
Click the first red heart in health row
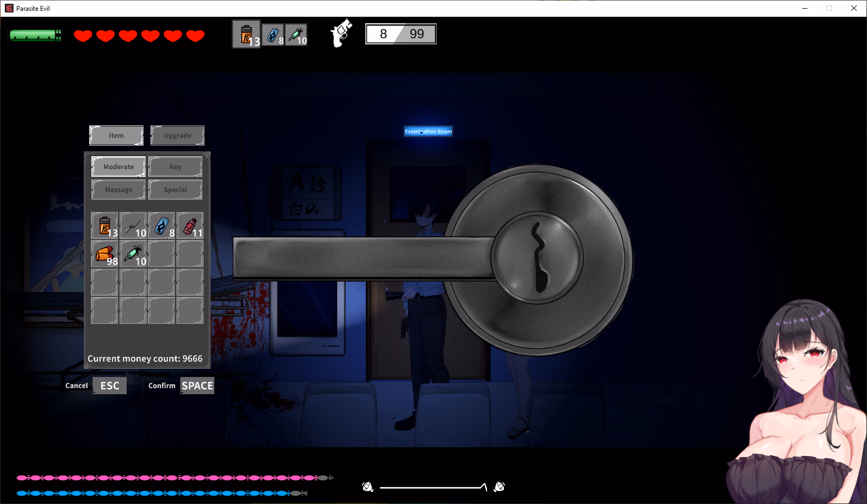(x=83, y=36)
